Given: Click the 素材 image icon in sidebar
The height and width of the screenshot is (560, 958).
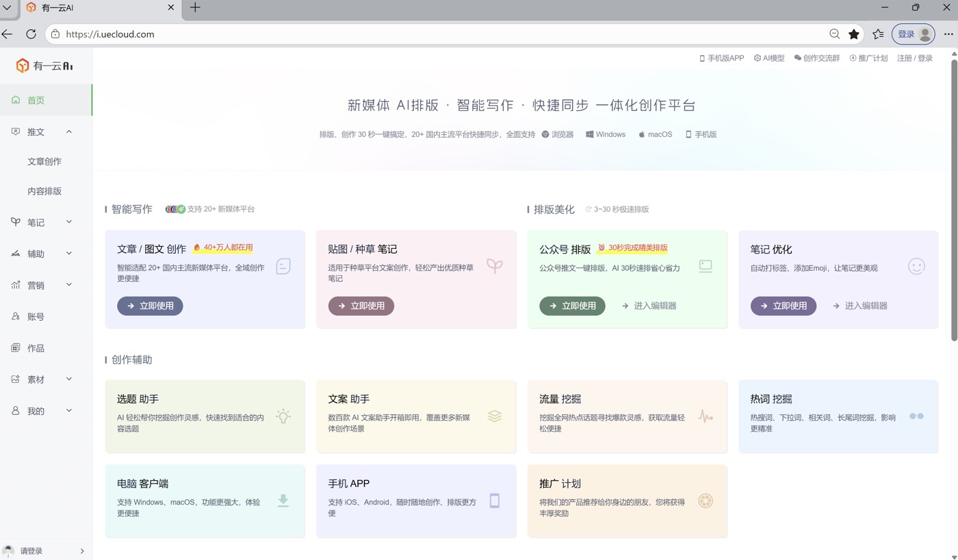Looking at the screenshot, I should point(16,379).
